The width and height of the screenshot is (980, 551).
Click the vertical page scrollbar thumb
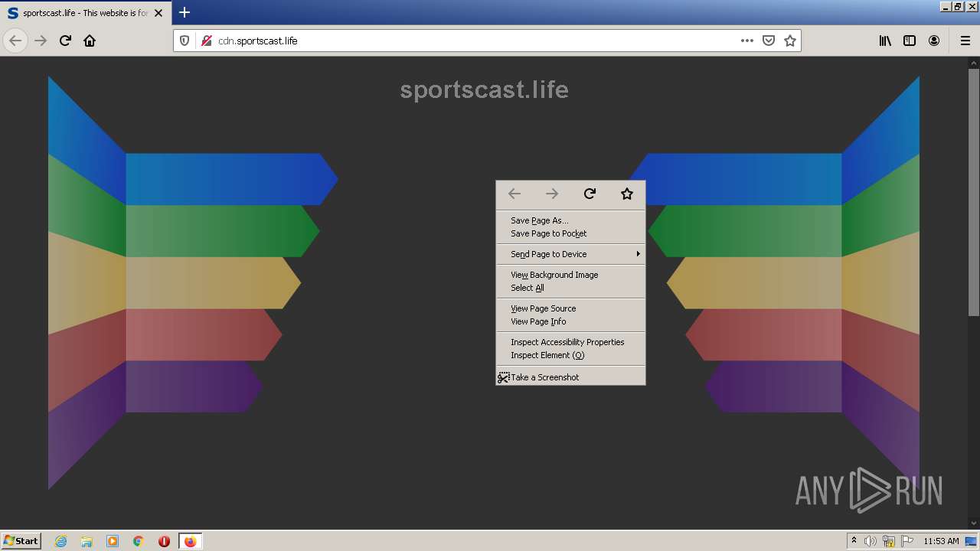(973, 191)
